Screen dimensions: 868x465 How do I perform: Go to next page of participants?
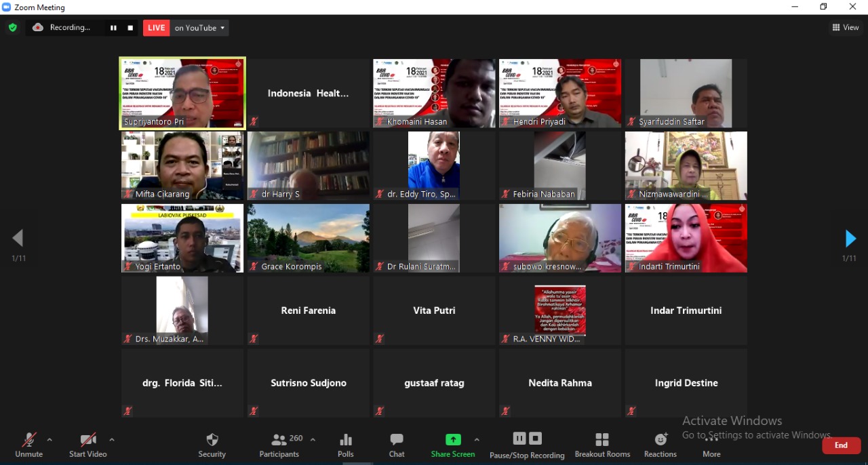point(850,239)
